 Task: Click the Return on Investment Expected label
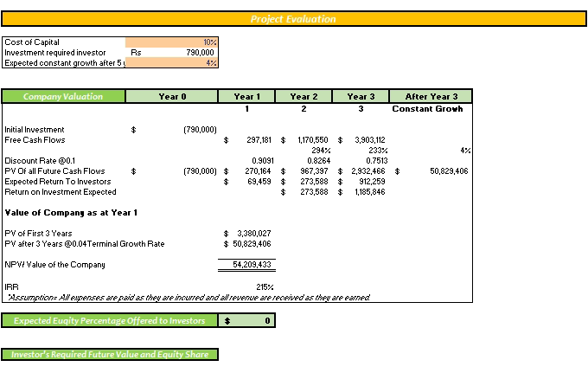click(61, 192)
